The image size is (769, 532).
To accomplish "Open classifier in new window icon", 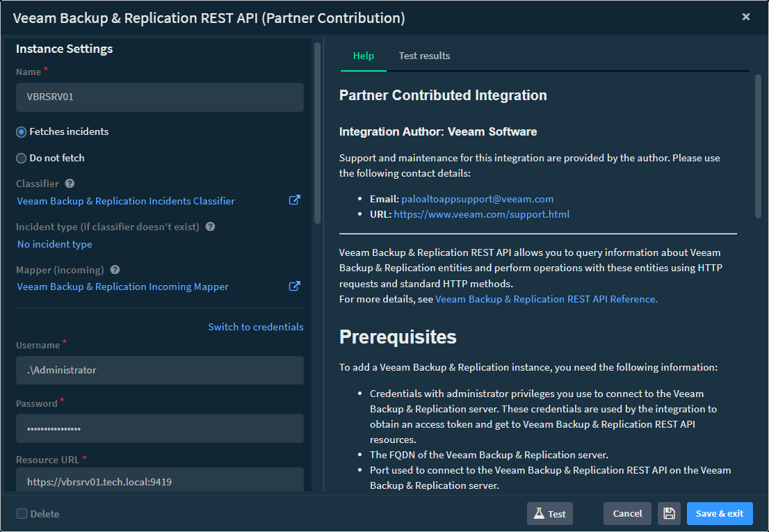I will (294, 200).
